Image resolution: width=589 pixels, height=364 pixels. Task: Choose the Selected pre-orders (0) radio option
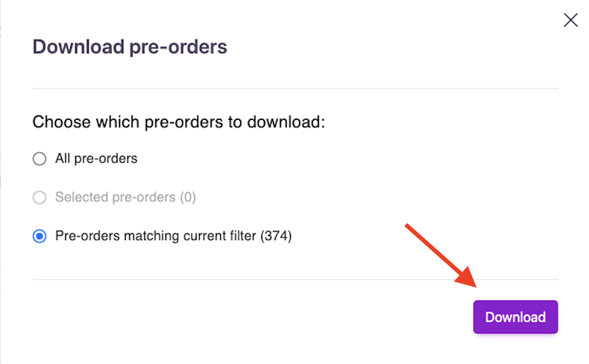point(39,198)
